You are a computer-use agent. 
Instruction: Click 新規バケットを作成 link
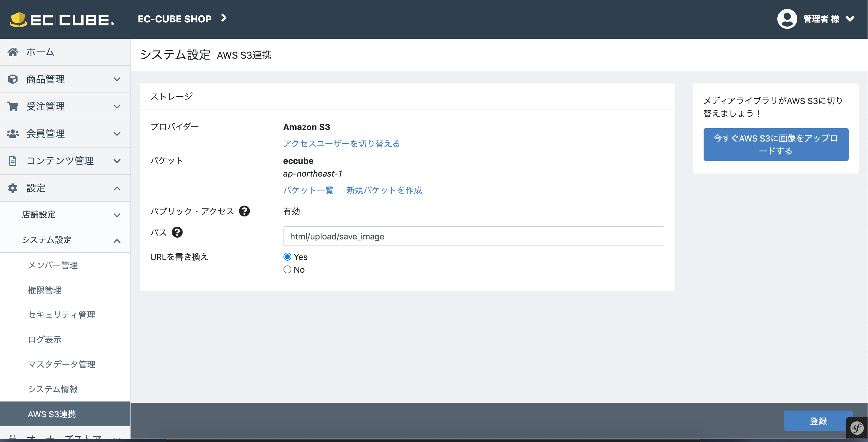384,190
